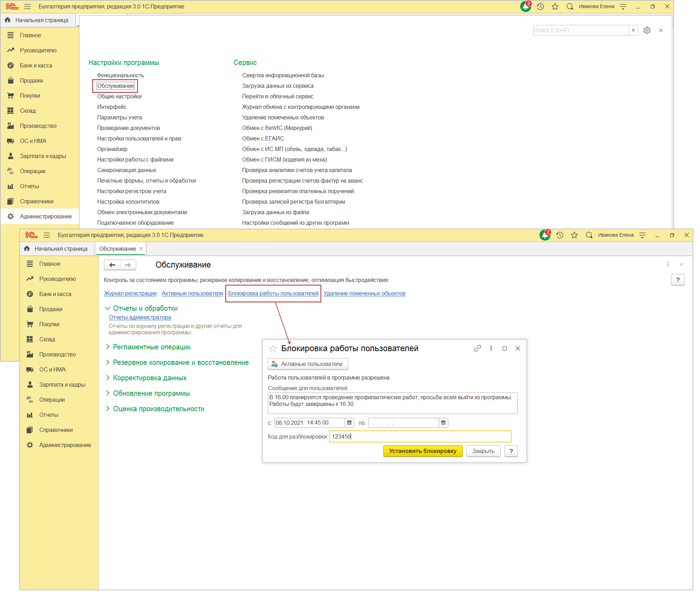
Task: Expand the Оценка производительности section
Action: pyautogui.click(x=108, y=409)
